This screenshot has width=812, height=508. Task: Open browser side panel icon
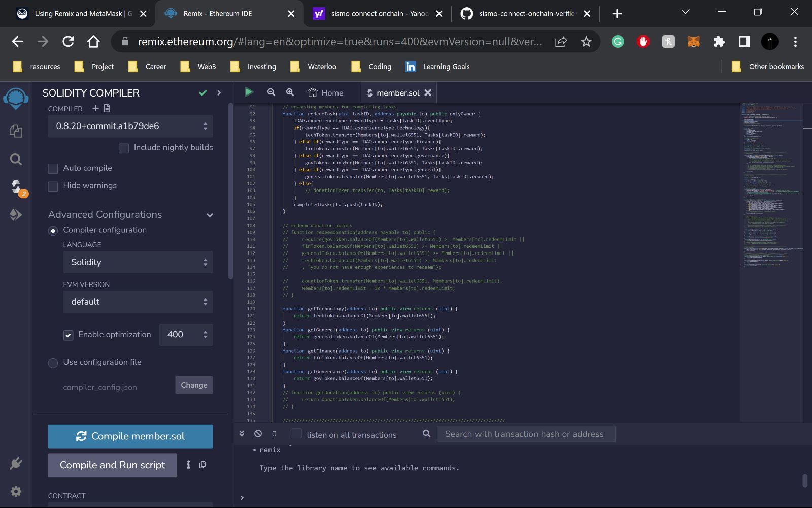tap(744, 42)
